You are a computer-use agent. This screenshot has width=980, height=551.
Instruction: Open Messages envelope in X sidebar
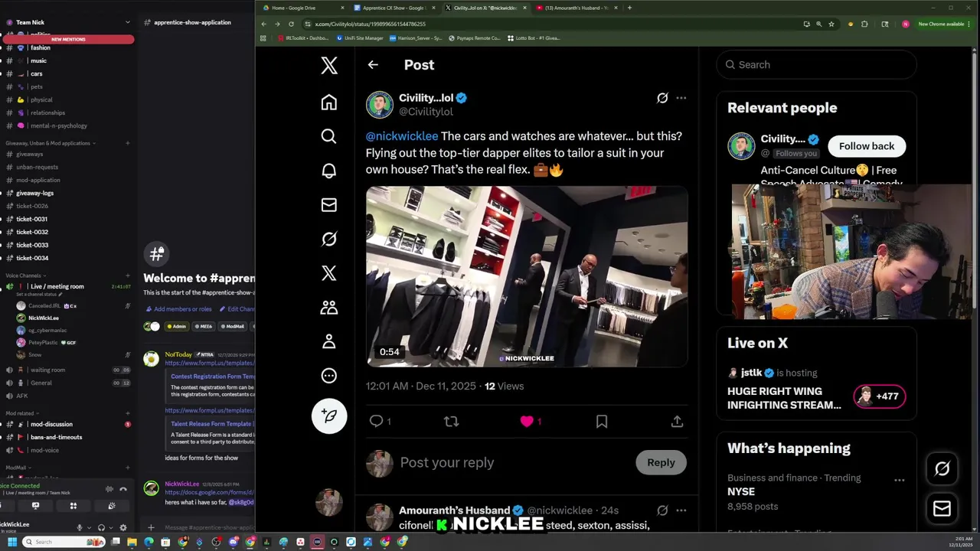pos(328,205)
